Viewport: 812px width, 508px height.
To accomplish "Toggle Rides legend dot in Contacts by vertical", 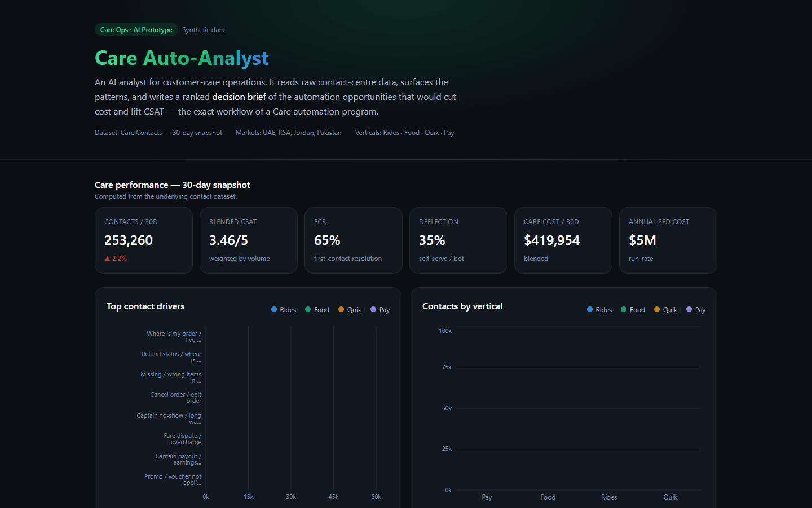I will [x=590, y=309].
